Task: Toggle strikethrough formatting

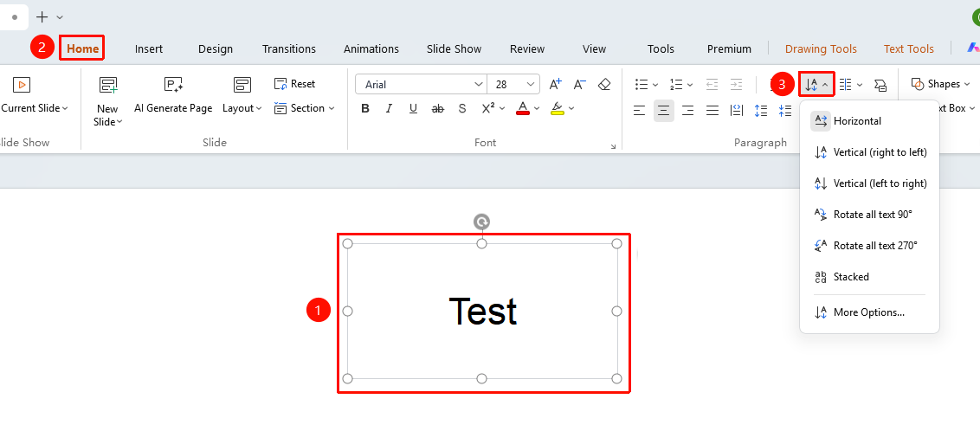Action: (x=438, y=109)
